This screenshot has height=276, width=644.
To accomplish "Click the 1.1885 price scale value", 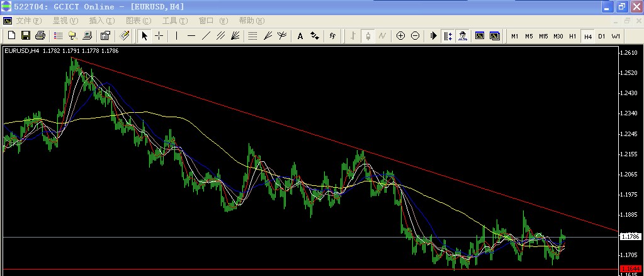I will (x=629, y=215).
